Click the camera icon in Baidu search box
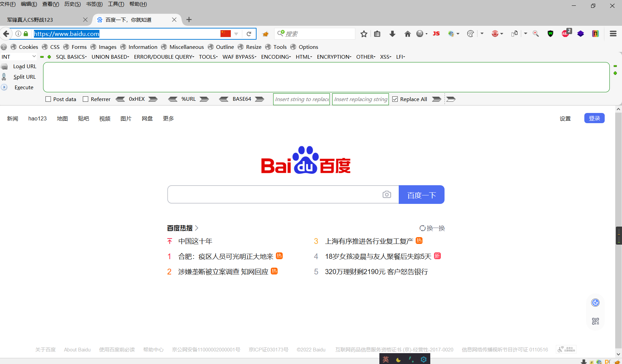 (387, 194)
